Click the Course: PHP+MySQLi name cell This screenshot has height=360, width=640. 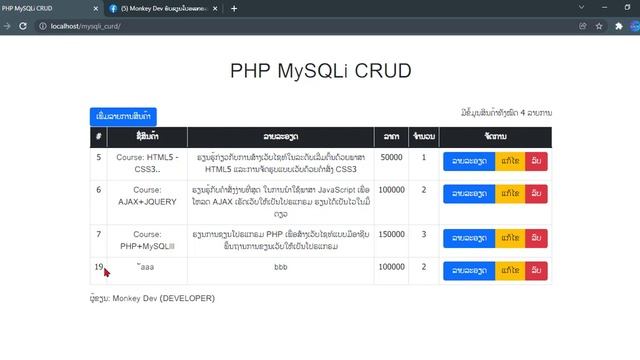click(x=147, y=240)
